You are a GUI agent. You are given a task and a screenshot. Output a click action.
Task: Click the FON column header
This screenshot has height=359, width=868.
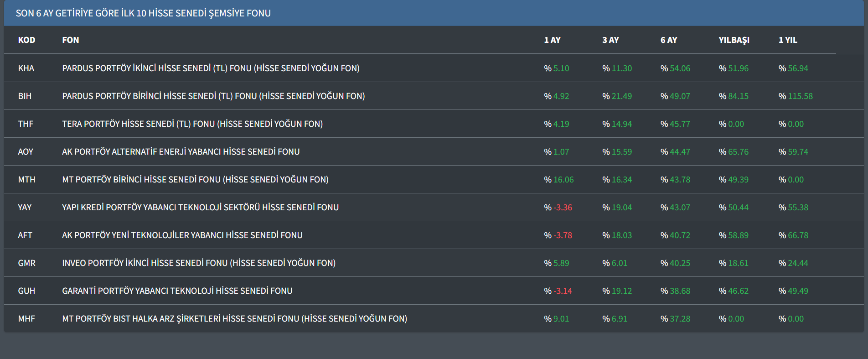click(70, 40)
